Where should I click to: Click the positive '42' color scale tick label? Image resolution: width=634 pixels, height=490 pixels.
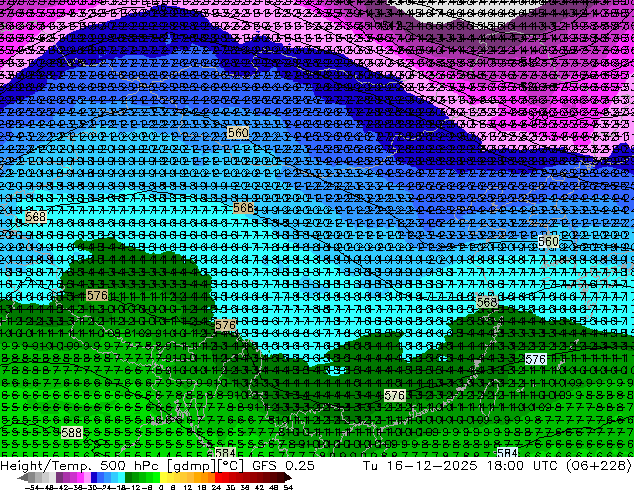(x=259, y=488)
